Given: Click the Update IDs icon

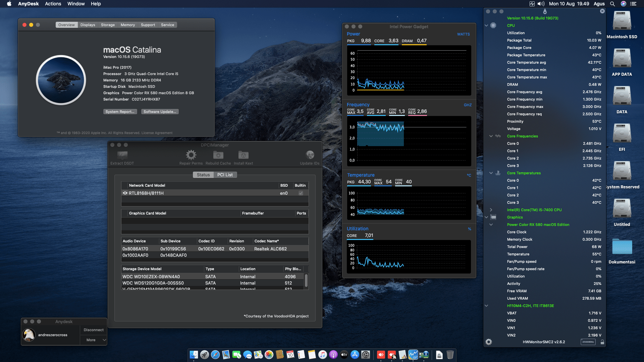Looking at the screenshot, I should [x=309, y=155].
